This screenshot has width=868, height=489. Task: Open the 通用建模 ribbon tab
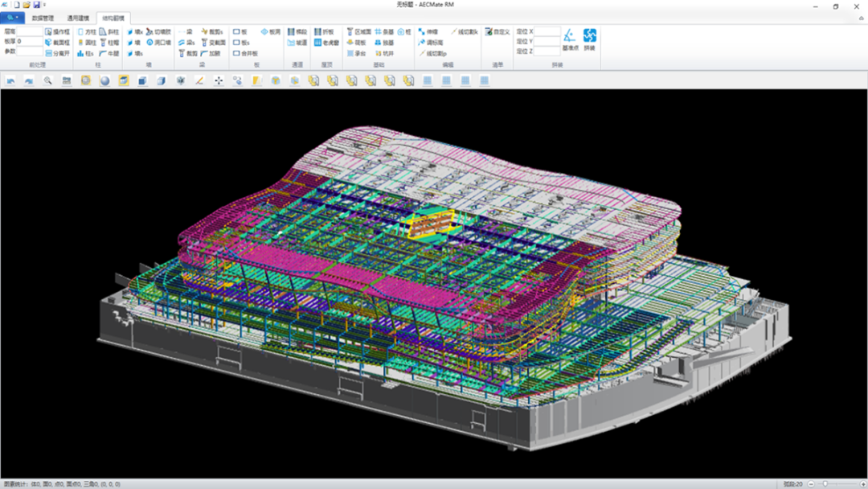tap(78, 17)
